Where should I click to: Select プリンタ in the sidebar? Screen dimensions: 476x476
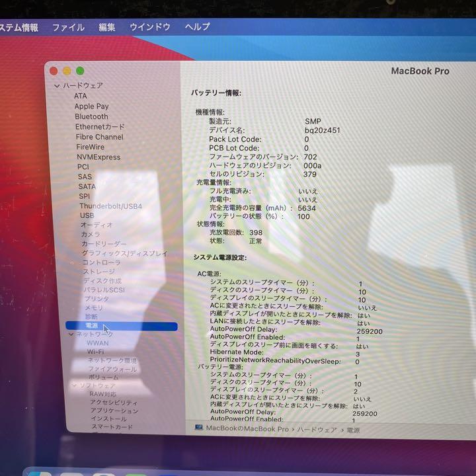97,299
